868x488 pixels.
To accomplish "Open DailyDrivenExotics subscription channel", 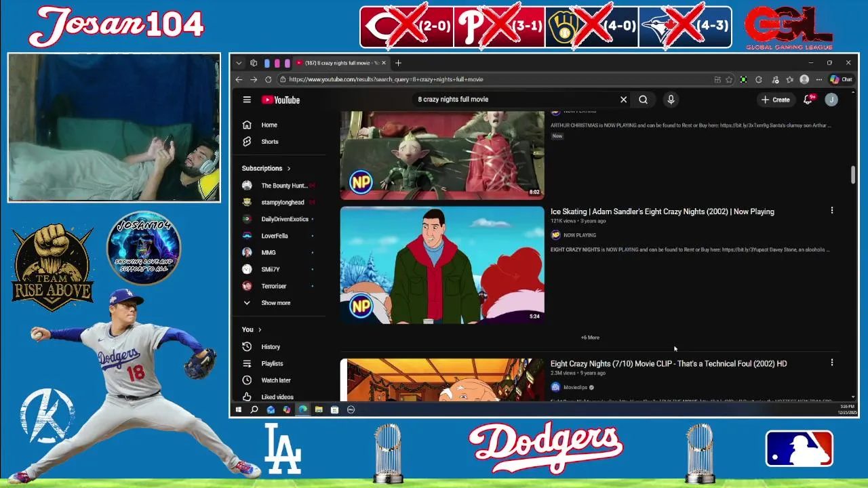I will [x=279, y=219].
